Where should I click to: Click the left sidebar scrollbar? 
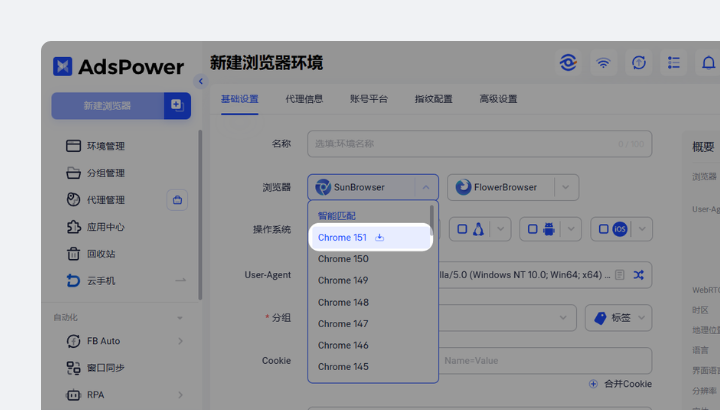click(200, 215)
